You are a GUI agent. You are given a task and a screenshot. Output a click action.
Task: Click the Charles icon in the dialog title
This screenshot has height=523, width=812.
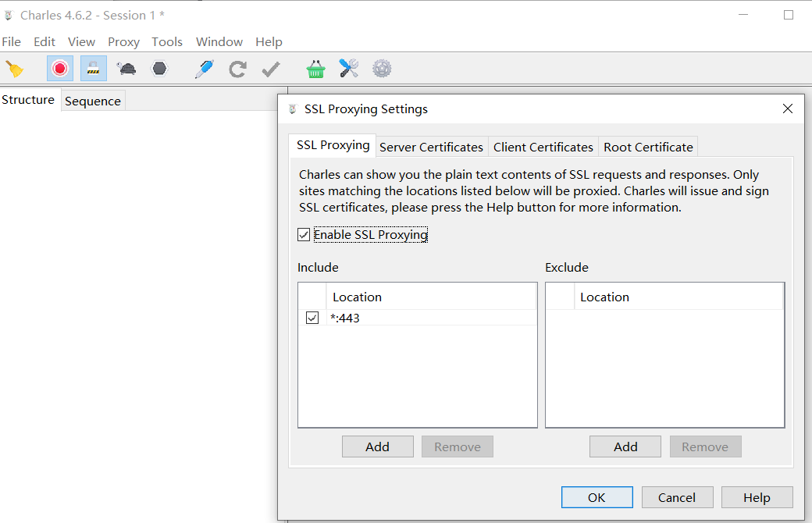click(x=293, y=109)
